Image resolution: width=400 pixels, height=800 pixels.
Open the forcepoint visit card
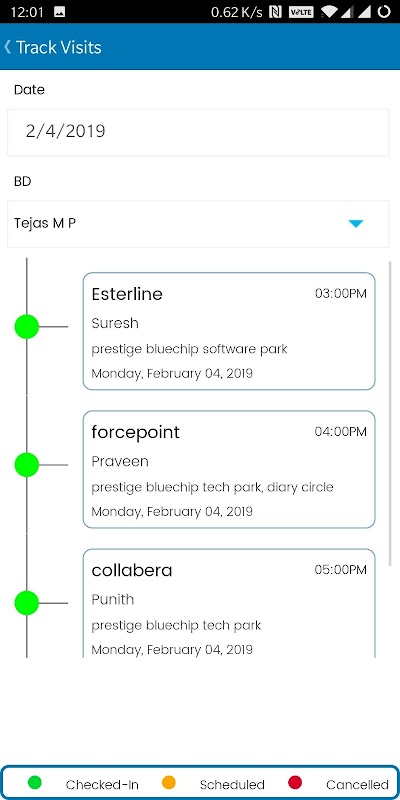point(229,469)
